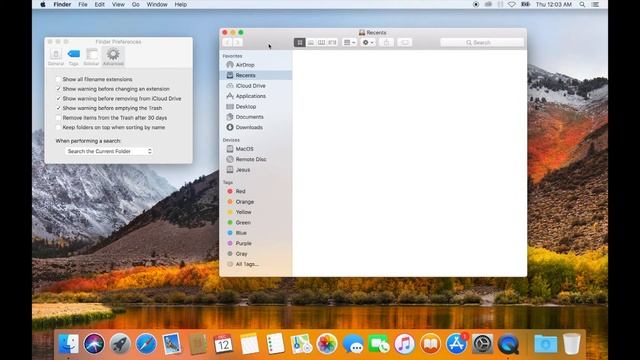The height and width of the screenshot is (360, 640).
Task: Open Messages from the Dock
Action: (x=353, y=344)
